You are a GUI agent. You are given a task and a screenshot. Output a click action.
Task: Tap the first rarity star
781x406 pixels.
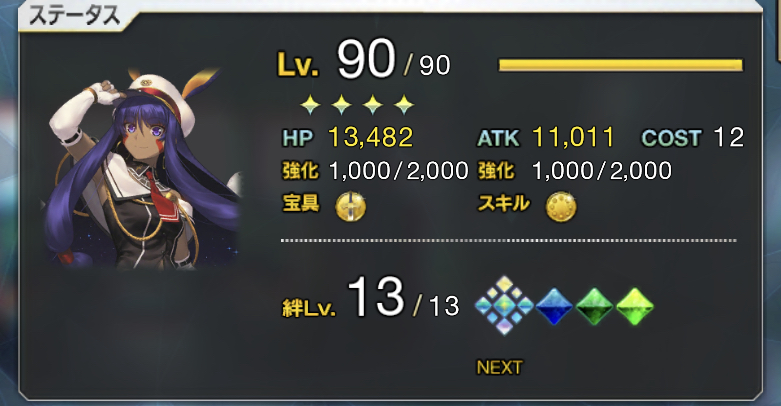click(310, 105)
